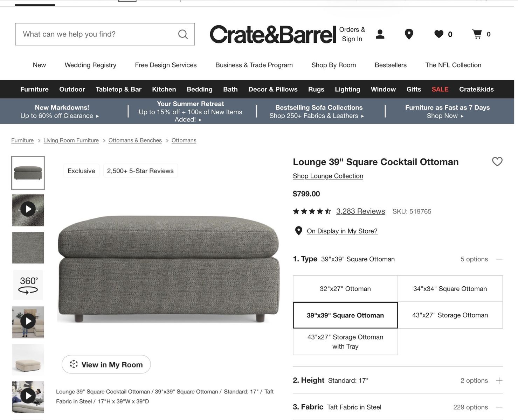Open the 360° view thumbnail
The height and width of the screenshot is (420, 518).
[28, 285]
